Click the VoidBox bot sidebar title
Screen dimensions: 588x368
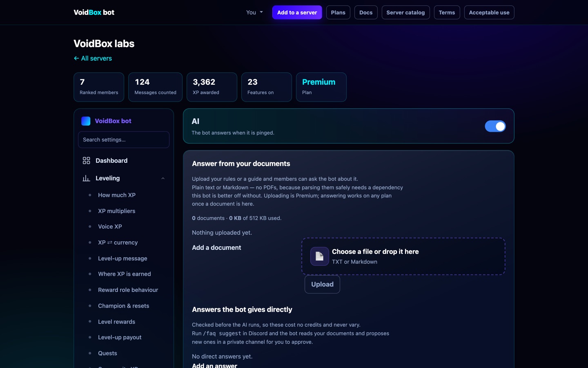pyautogui.click(x=113, y=121)
